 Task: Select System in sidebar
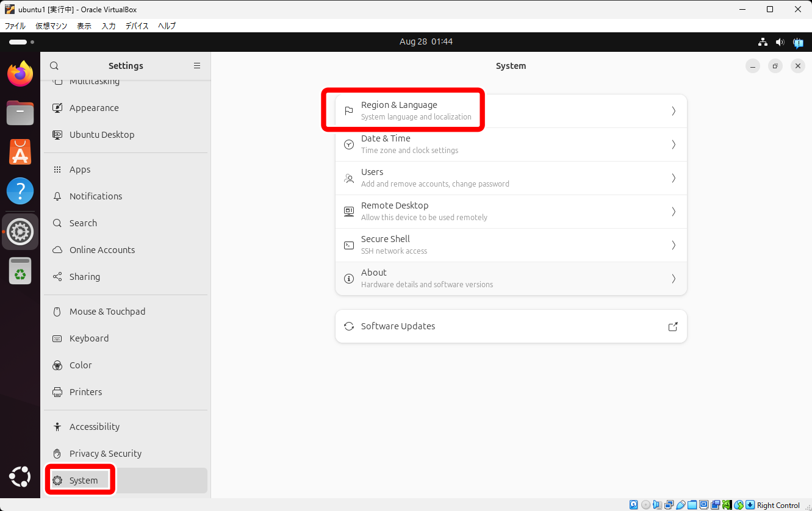coord(126,481)
